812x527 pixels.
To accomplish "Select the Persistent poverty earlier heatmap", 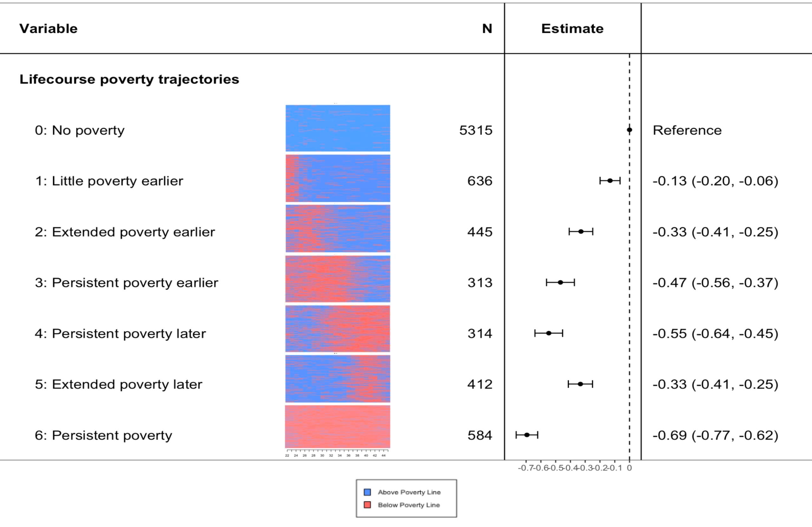I will 338,279.
